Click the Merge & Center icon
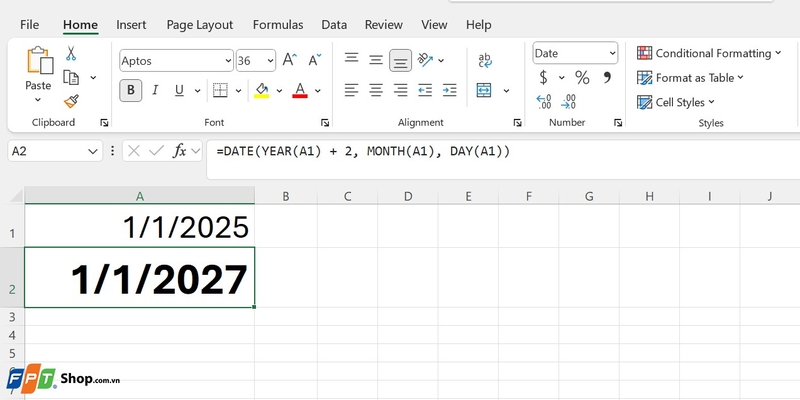Viewport: 800px width, 400px height. (x=484, y=91)
